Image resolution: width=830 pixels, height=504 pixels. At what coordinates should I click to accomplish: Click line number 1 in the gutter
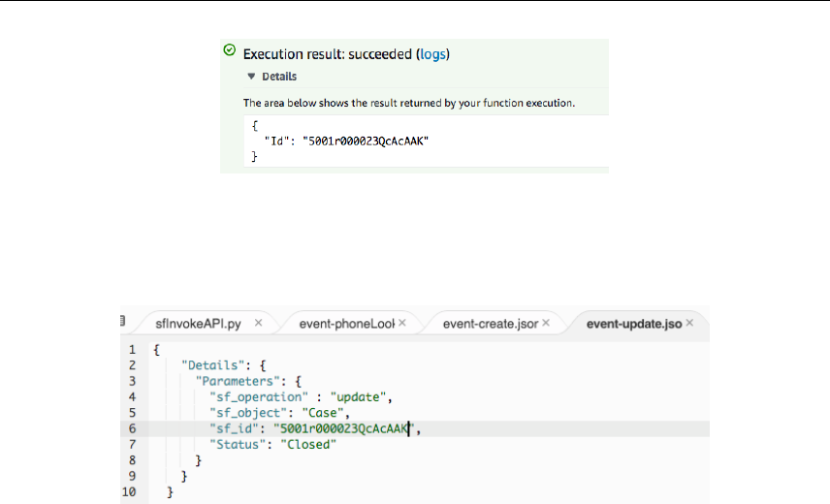130,349
